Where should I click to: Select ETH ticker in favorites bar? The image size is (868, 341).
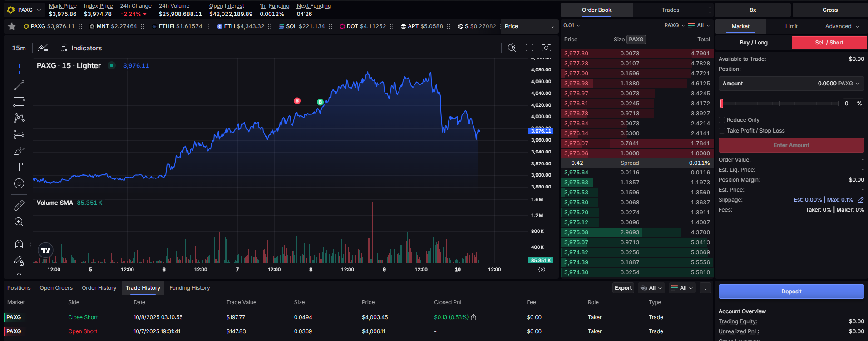click(x=241, y=26)
